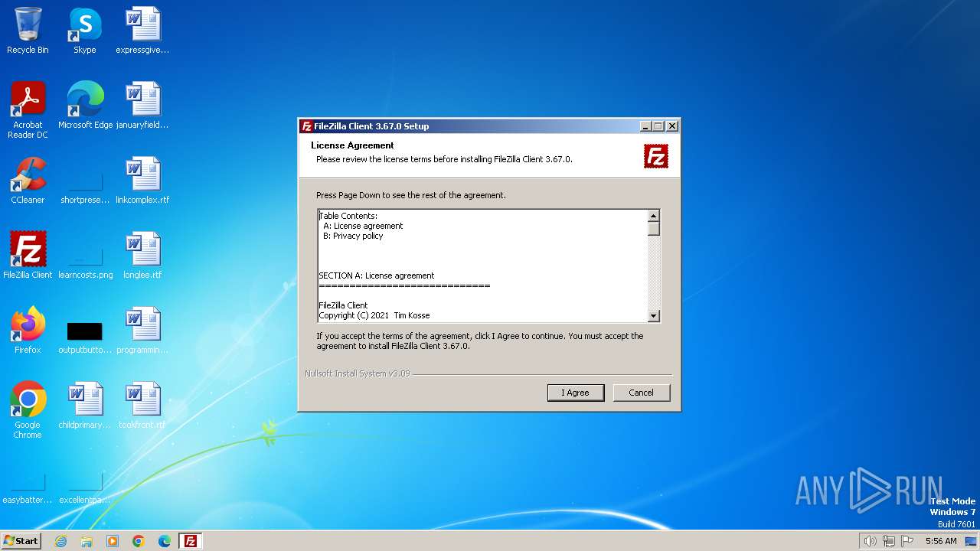Viewport: 980px width, 551px height.
Task: Click the Show desktop tray button
Action: pyautogui.click(x=971, y=541)
